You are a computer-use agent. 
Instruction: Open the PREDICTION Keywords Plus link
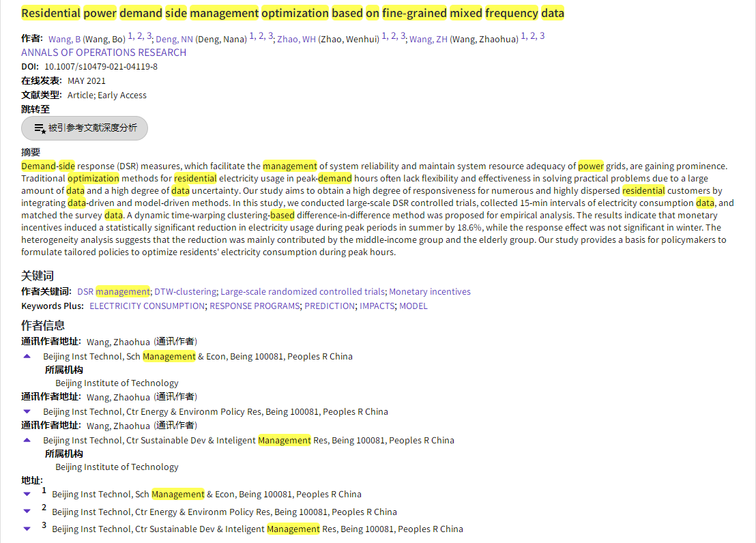pyautogui.click(x=330, y=306)
